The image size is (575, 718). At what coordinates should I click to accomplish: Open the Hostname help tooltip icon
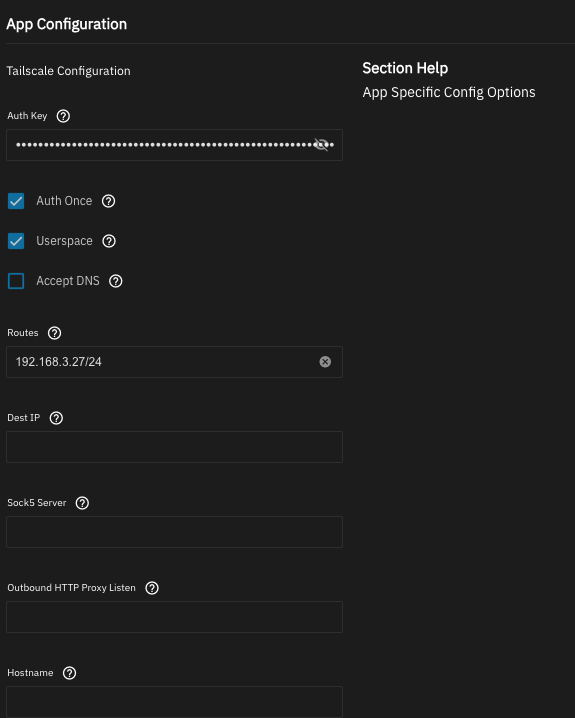[70, 673]
